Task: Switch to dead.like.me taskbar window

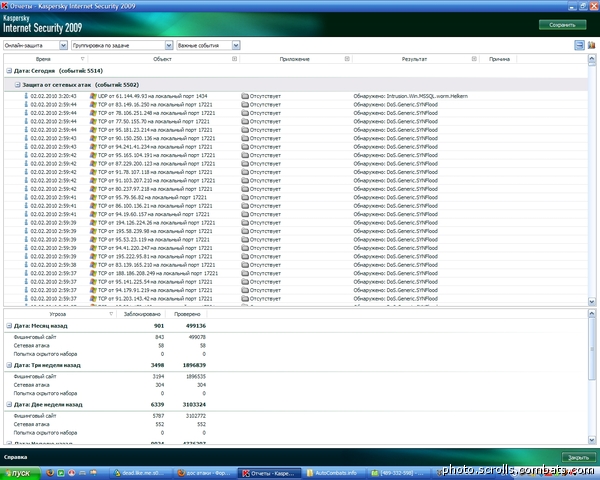Action: [140, 473]
